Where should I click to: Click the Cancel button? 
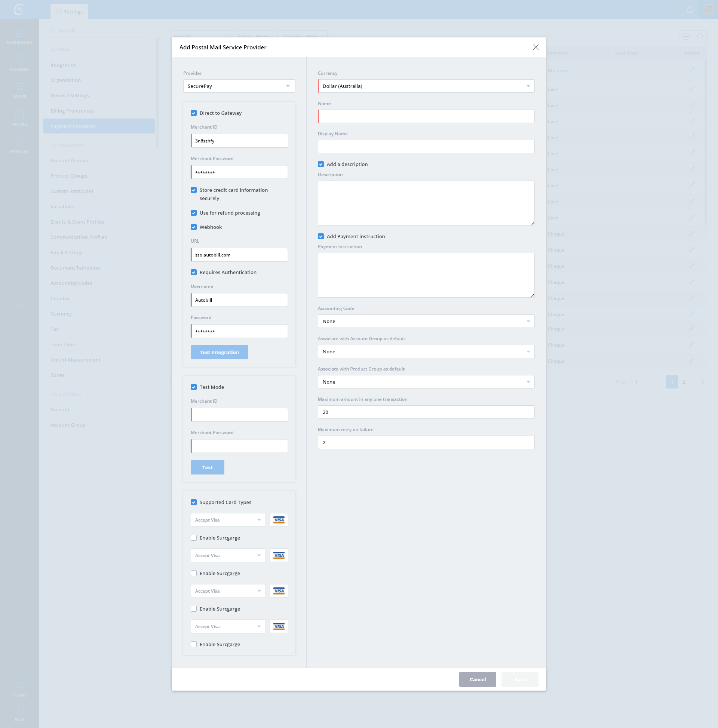tap(477, 680)
